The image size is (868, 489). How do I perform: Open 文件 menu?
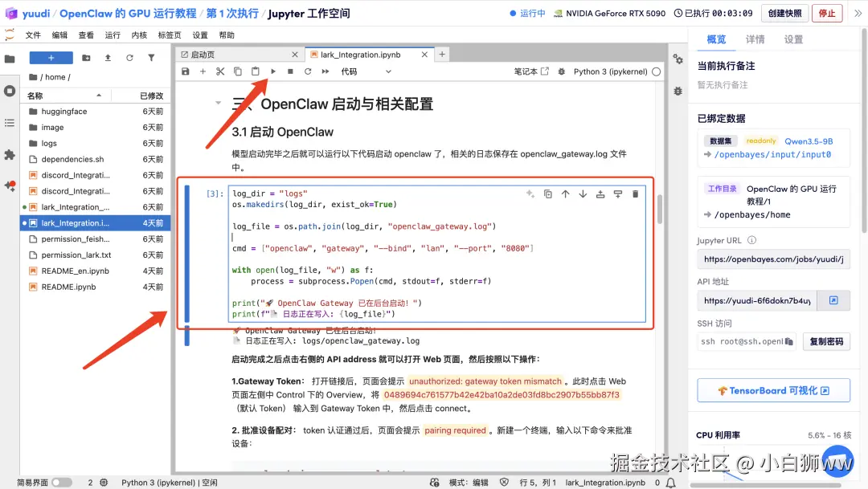[33, 35]
